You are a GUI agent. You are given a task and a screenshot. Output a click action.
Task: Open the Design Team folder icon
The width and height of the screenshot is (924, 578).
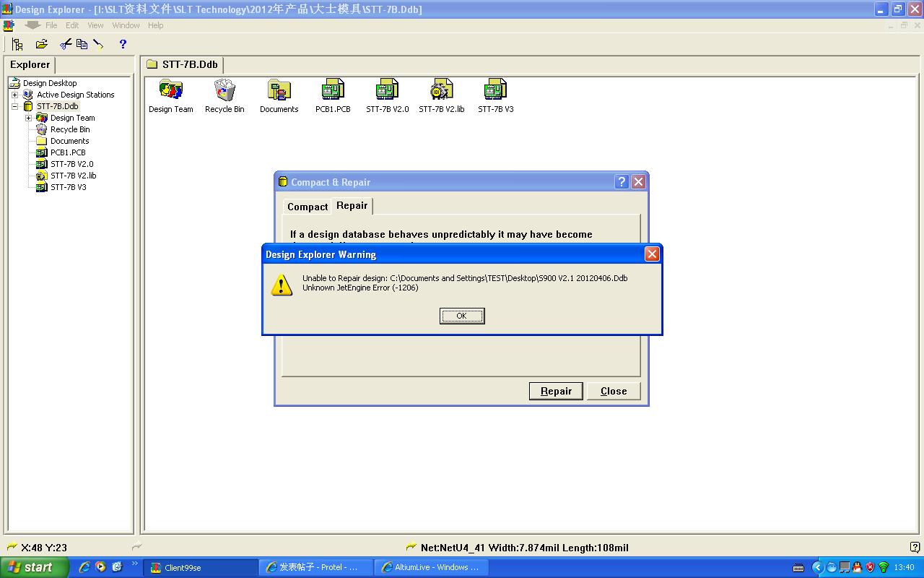pyautogui.click(x=171, y=90)
